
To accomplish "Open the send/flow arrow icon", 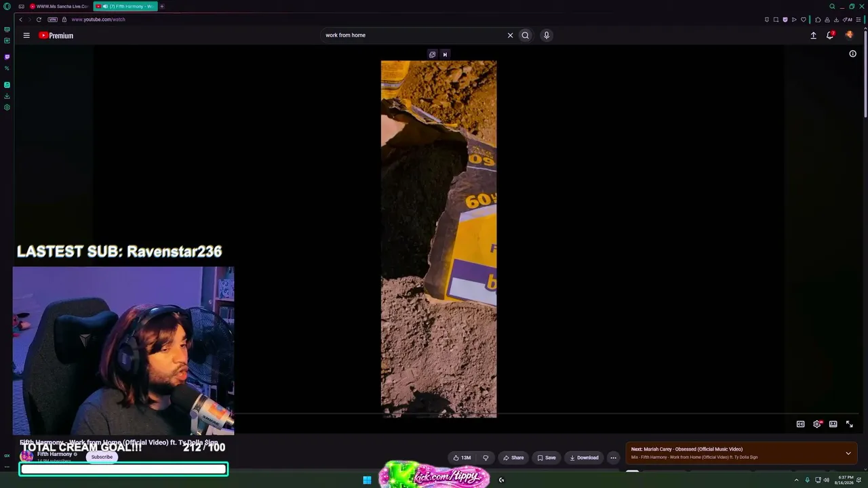I will 794,20.
